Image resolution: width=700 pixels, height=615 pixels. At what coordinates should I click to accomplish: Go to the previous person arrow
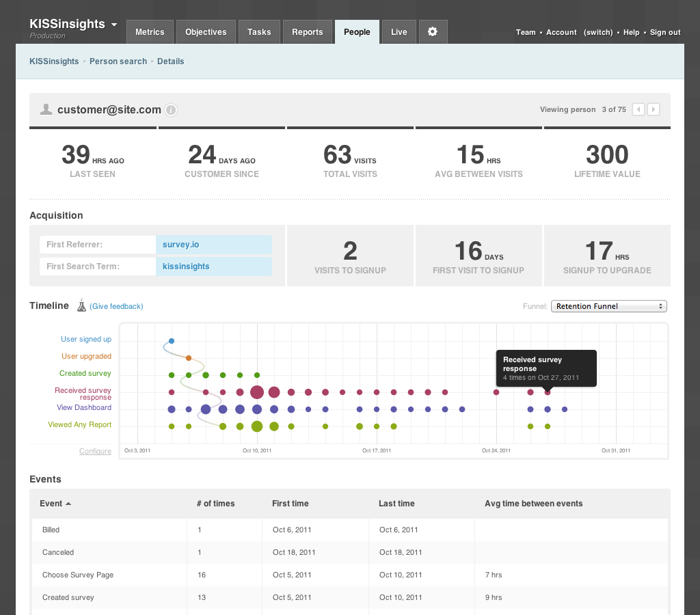tap(638, 109)
